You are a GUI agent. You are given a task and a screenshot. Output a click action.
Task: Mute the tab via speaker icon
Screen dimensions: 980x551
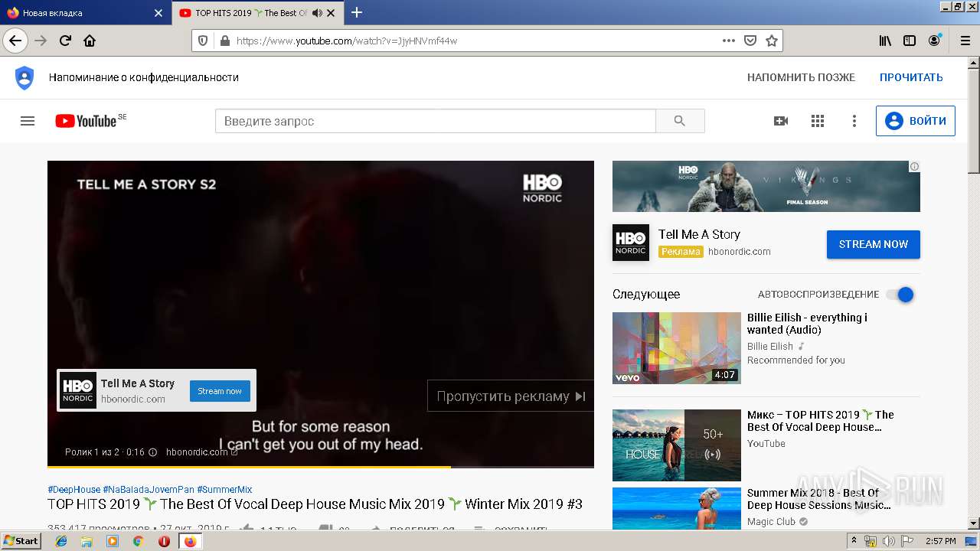(317, 13)
